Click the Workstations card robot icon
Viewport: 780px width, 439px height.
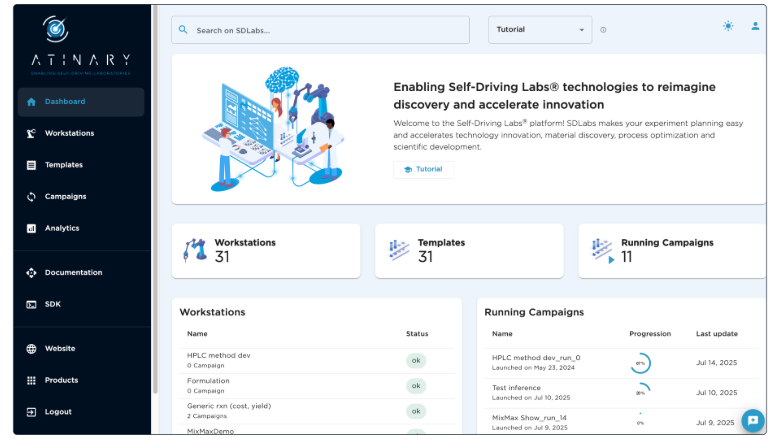tap(195, 250)
